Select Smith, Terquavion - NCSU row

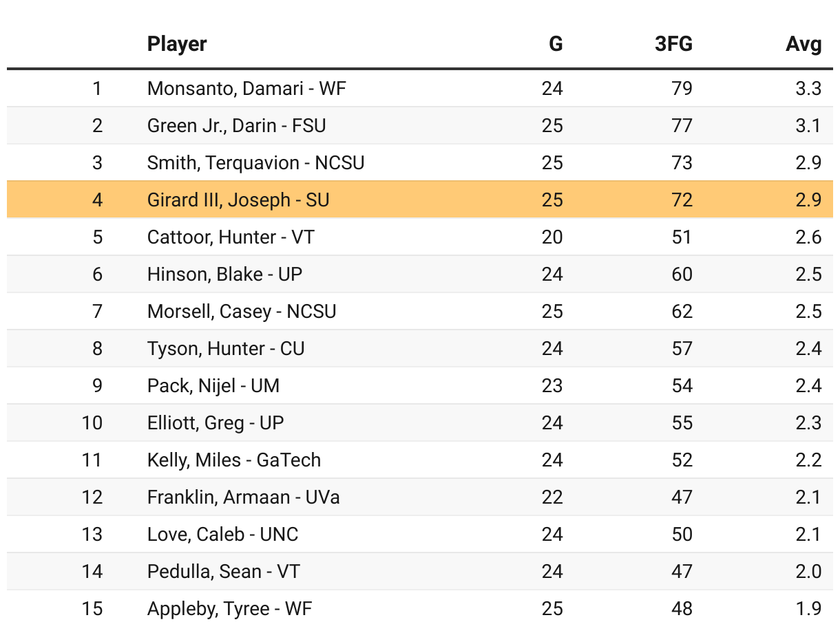tap(255, 162)
